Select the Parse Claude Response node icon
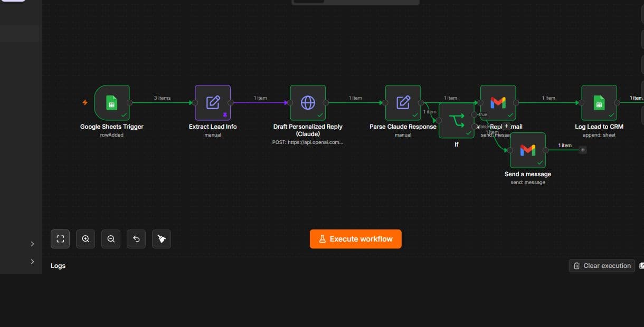 click(403, 103)
